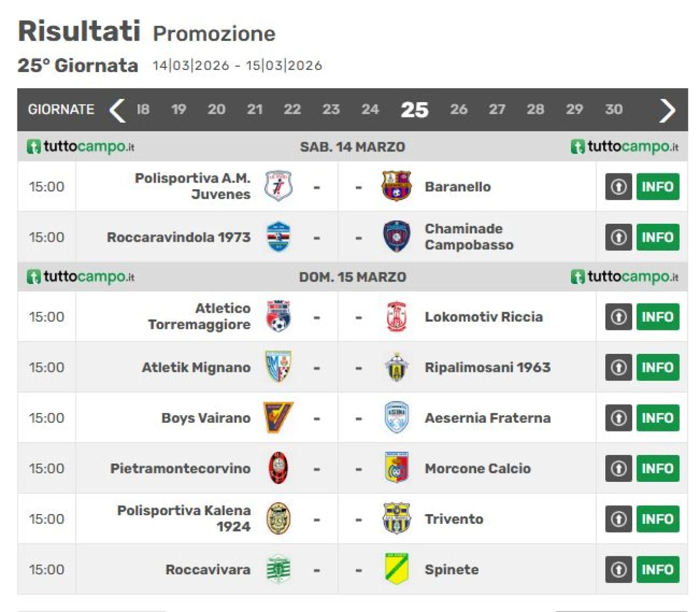Screen dimensions: 700x612
Task: Click the circular arrow icon in Atletik Mignano row
Action: 619,367
